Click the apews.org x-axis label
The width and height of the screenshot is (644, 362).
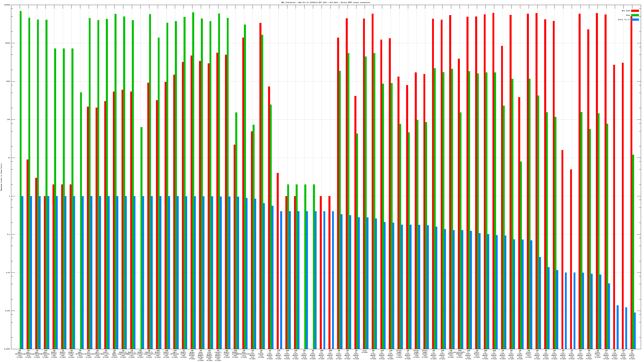[261, 354]
